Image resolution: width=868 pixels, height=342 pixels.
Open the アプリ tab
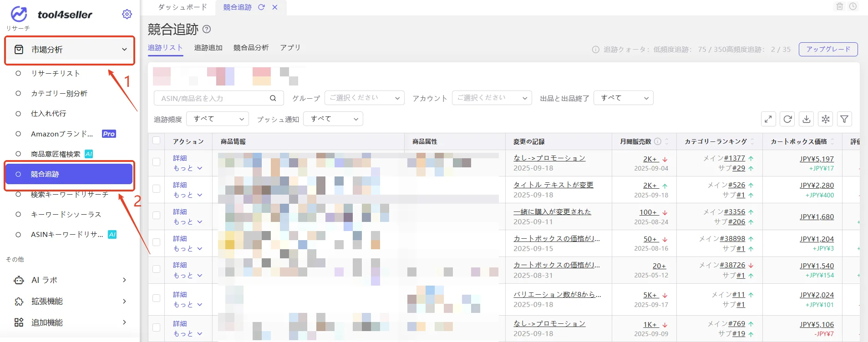[x=290, y=47]
